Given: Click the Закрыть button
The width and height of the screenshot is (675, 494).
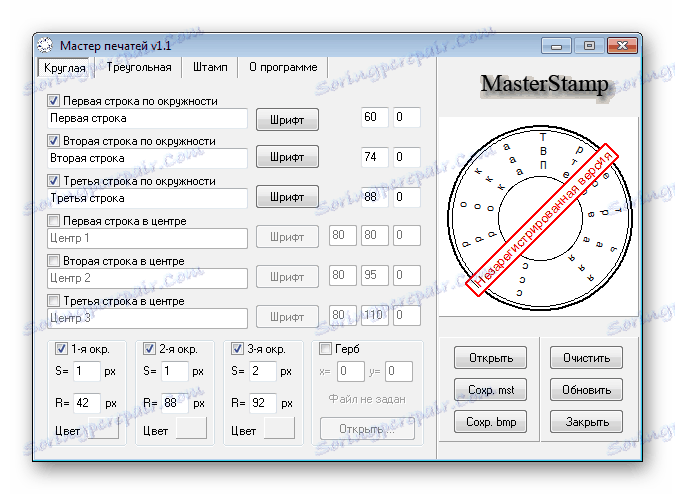Looking at the screenshot, I should [586, 421].
